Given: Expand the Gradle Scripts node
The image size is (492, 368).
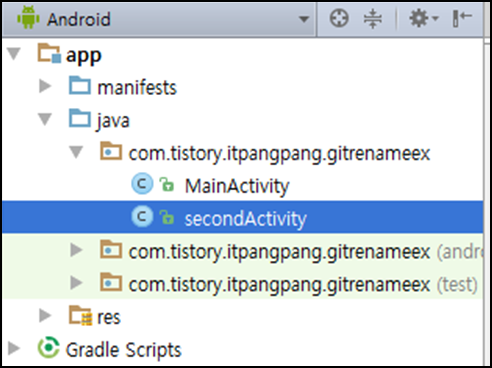Looking at the screenshot, I should click(14, 348).
